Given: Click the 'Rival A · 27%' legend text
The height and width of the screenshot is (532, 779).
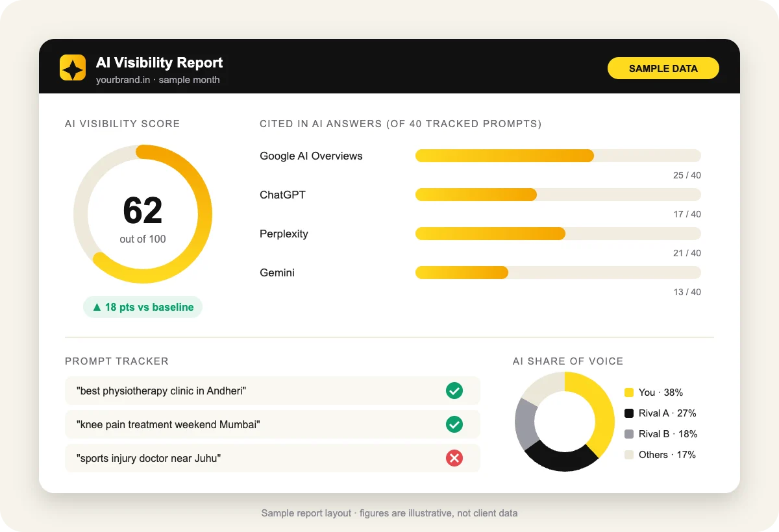Looking at the screenshot, I should [667, 413].
